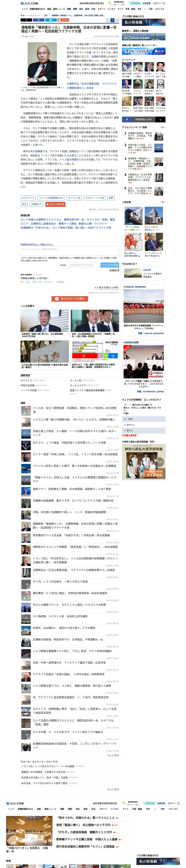Click the comment textarea コメントはこちら
The height and width of the screenshot is (868, 186).
pos(70,251)
